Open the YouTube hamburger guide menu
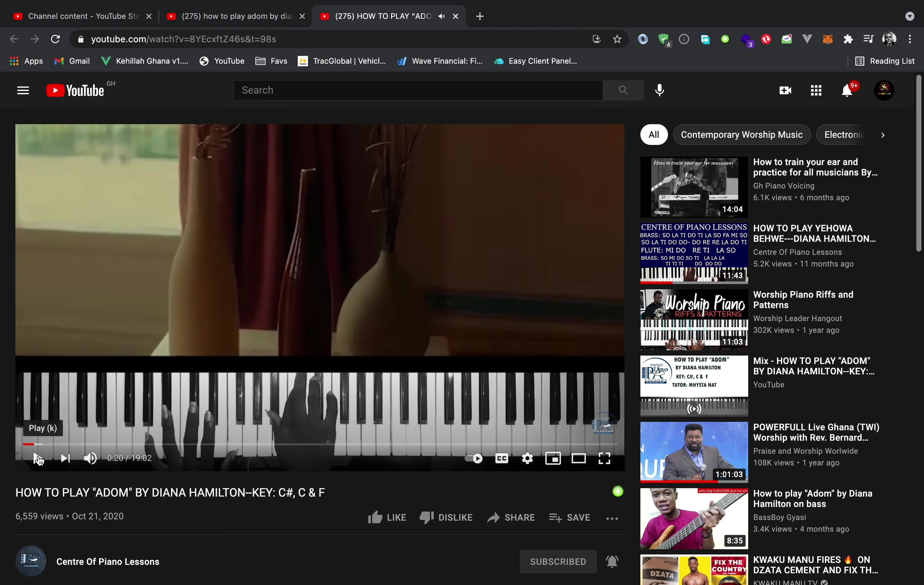Screen dimensions: 924x585 23,90
